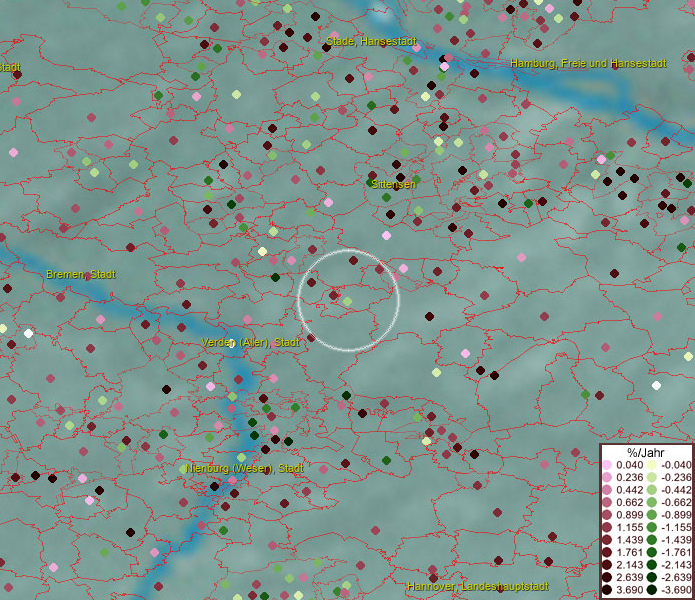Click the 'Nienburg (Weser), Stadt' label
The width and height of the screenshot is (695, 600).
click(244, 468)
